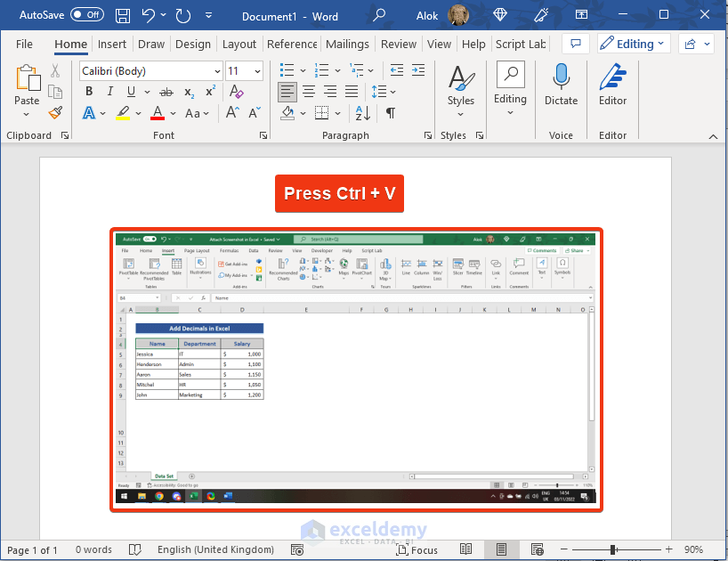Screen dimensions: 728x561
Task: Toggle Italic formatting
Action: [x=110, y=91]
